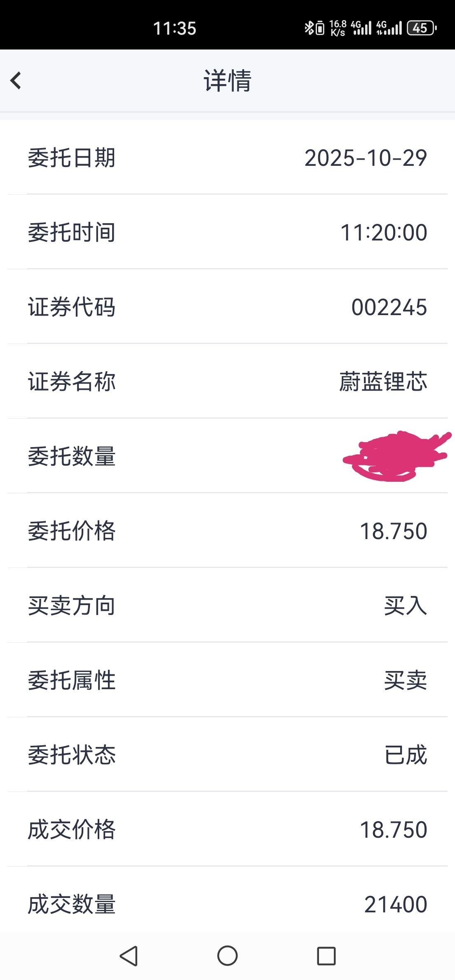Tap the 委托时间 value 11:20:00
This screenshot has width=455, height=980.
click(x=384, y=233)
